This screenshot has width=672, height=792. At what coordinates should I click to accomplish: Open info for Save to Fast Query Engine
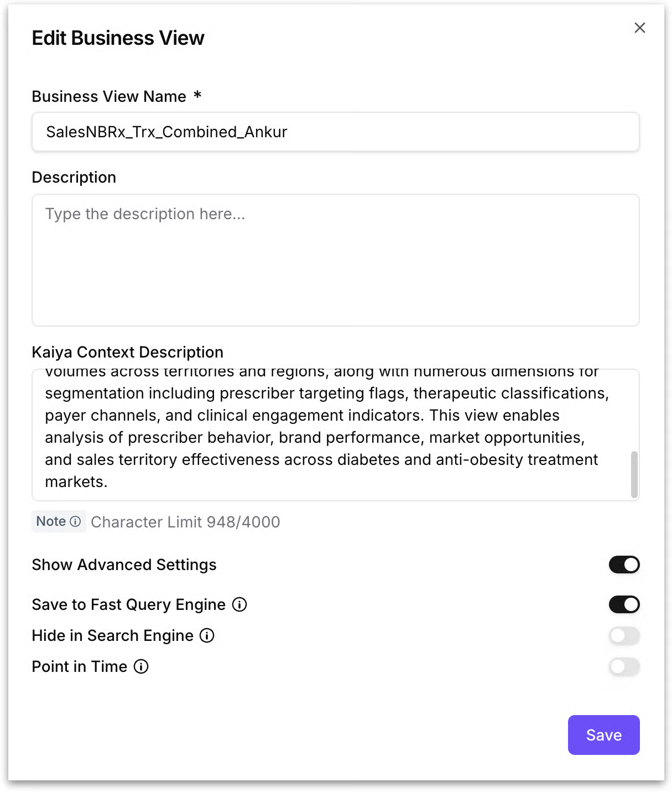239,604
